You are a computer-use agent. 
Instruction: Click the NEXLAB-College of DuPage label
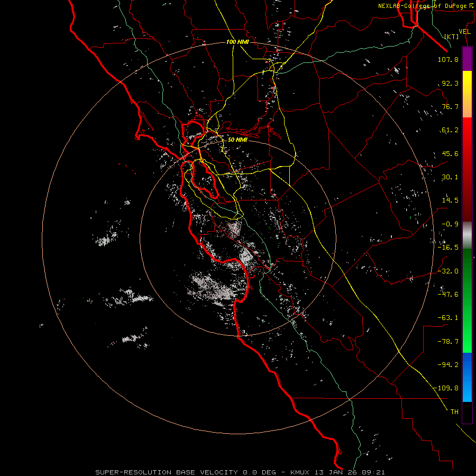click(x=427, y=6)
